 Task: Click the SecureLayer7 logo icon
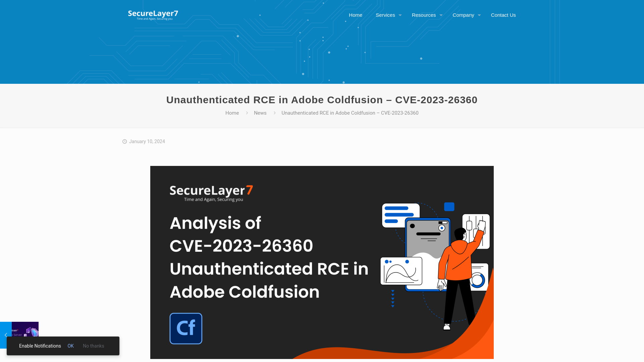coord(153,15)
